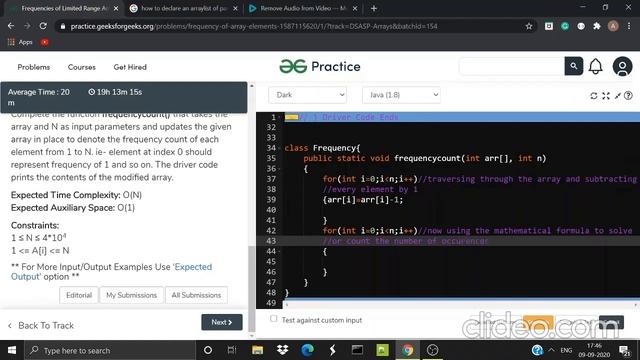Click the search magnifier button

pos(573,66)
